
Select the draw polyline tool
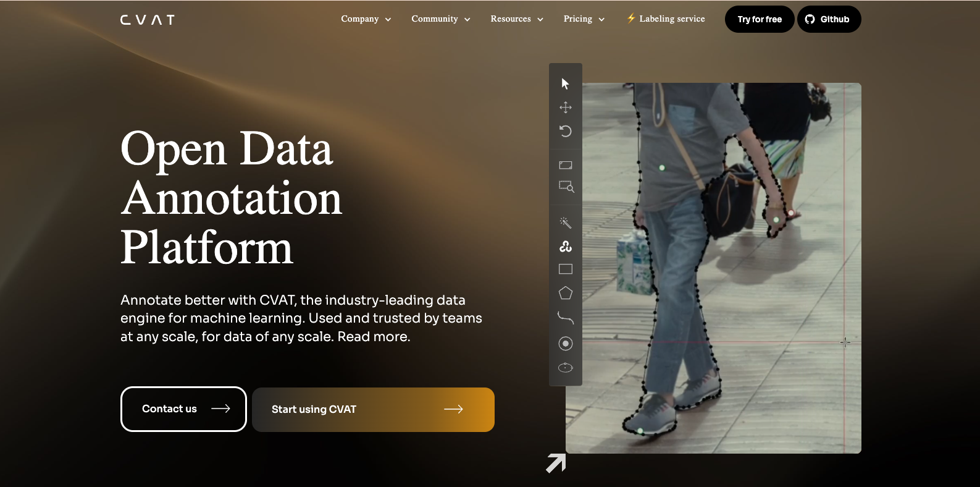click(566, 318)
